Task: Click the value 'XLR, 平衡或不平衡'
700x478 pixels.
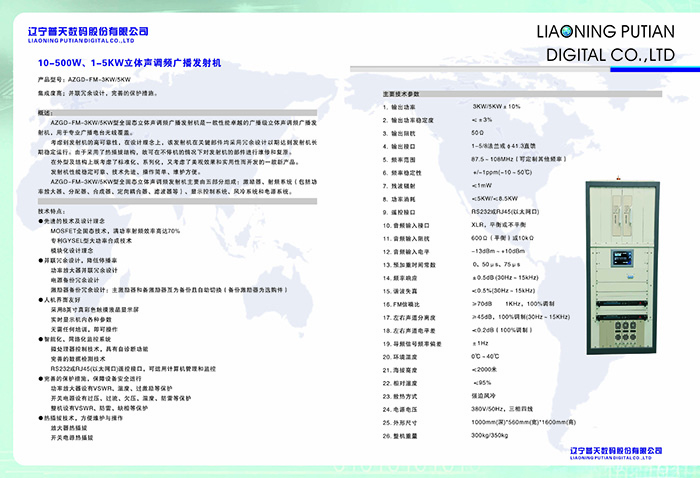Action: [x=498, y=225]
